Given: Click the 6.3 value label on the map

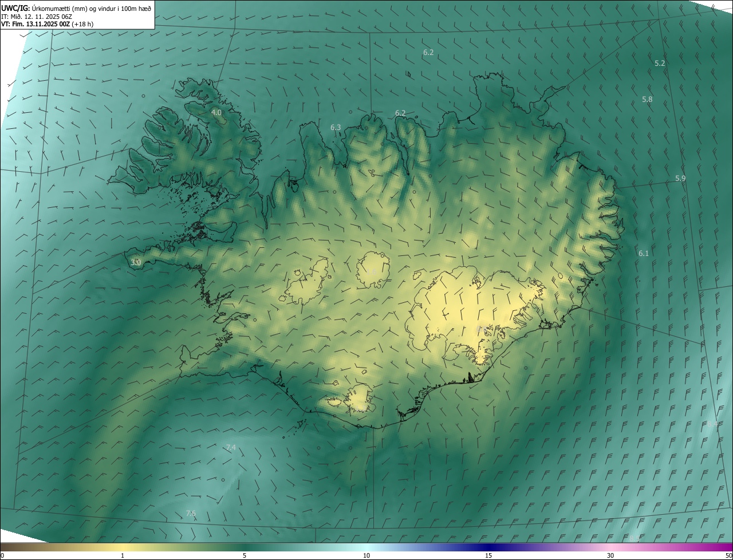Looking at the screenshot, I should pyautogui.click(x=336, y=127).
